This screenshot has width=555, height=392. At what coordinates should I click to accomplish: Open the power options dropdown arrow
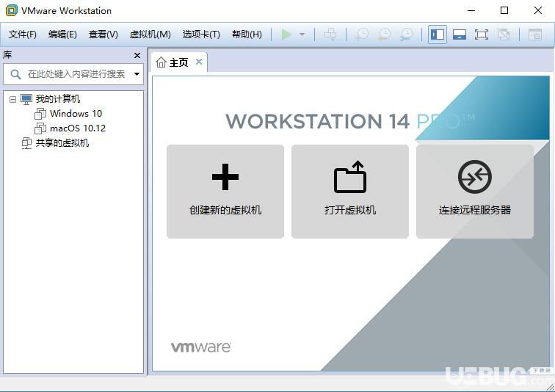(302, 35)
